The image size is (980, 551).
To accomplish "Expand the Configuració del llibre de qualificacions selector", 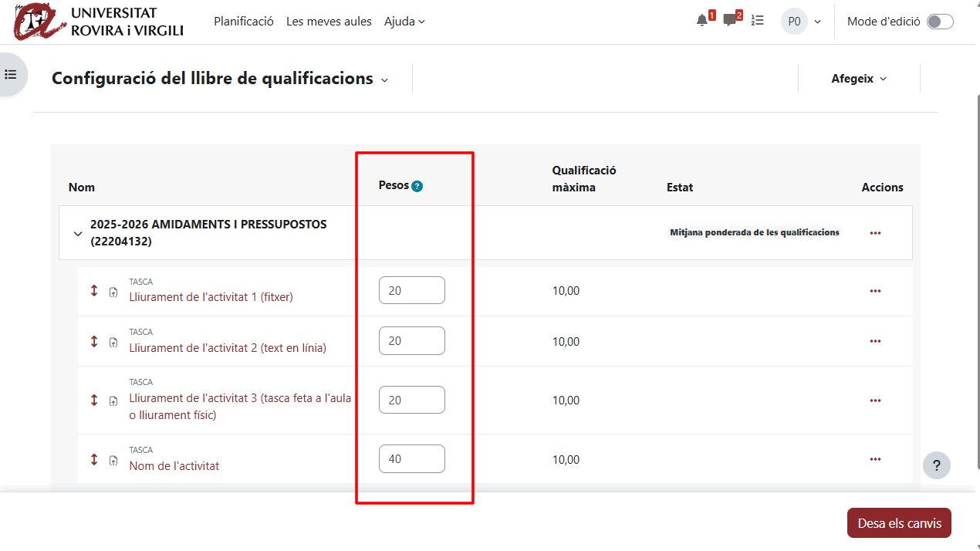I will click(384, 79).
